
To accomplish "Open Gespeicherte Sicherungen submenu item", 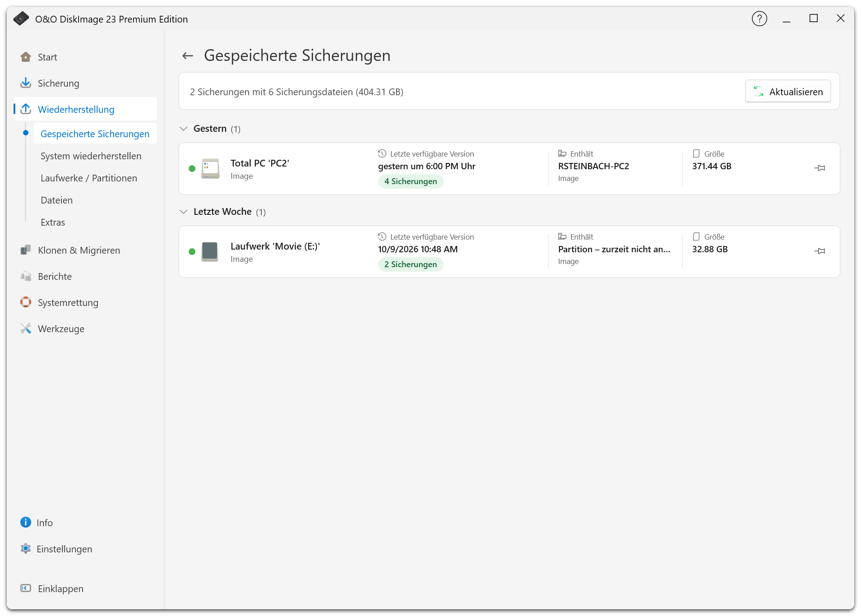I will coord(95,134).
